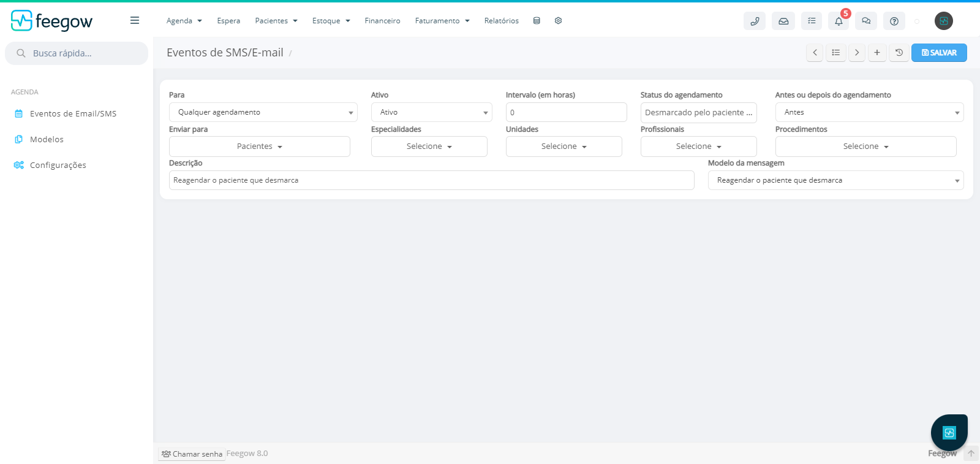Open Eventos de Email/SMS in sidebar
The width and height of the screenshot is (980, 464).
click(73, 113)
